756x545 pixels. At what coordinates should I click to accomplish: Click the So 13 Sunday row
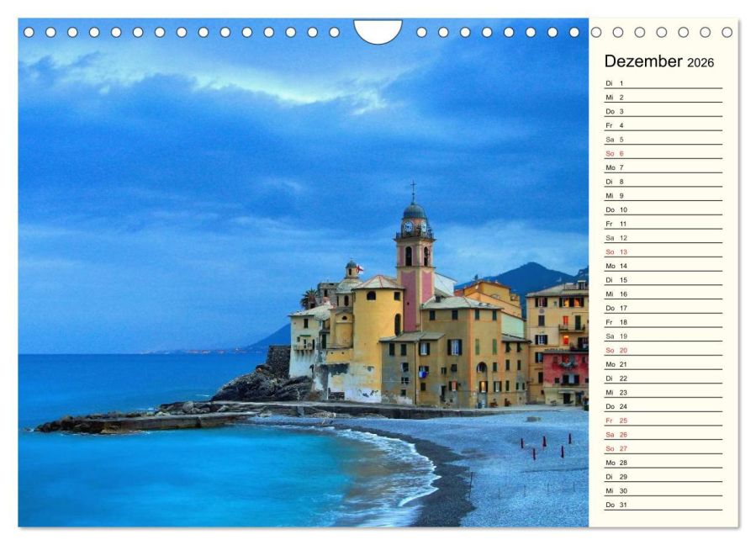coord(663,251)
